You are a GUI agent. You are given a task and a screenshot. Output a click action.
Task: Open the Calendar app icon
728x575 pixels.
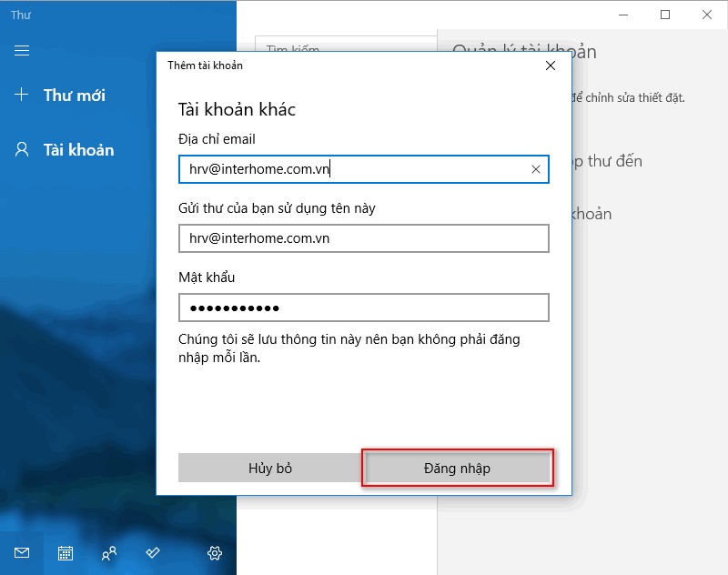click(66, 552)
